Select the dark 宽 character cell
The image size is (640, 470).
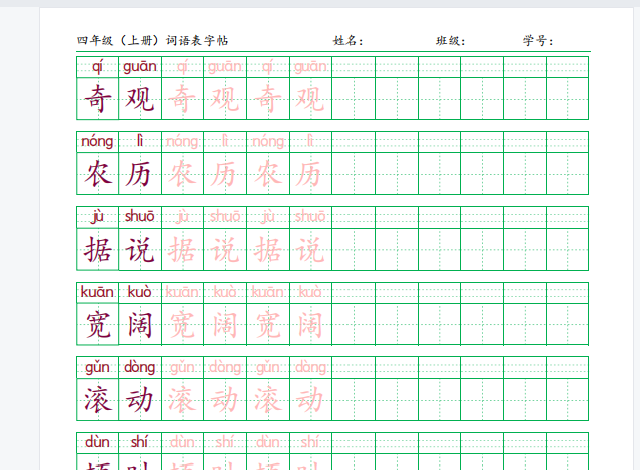(98, 324)
